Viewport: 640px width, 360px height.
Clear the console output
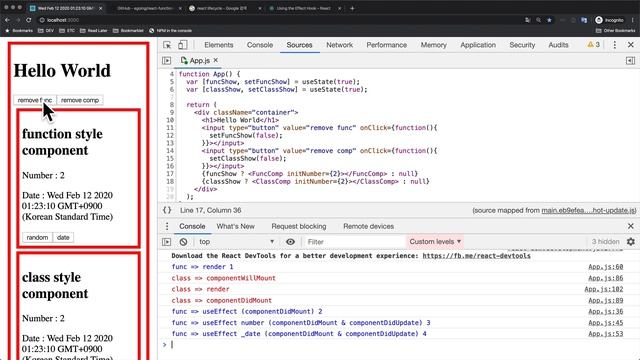183,242
